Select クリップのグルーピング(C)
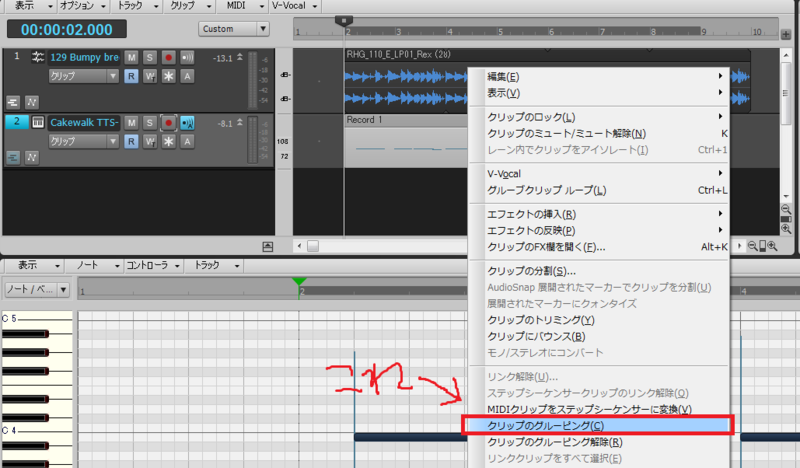 tap(599, 425)
